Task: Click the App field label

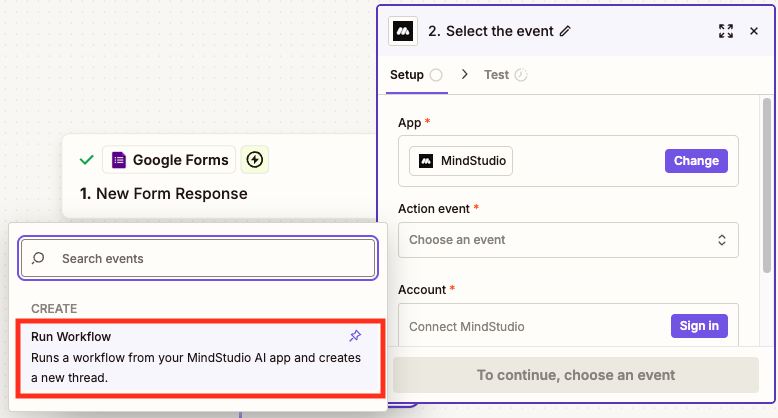Action: click(410, 123)
